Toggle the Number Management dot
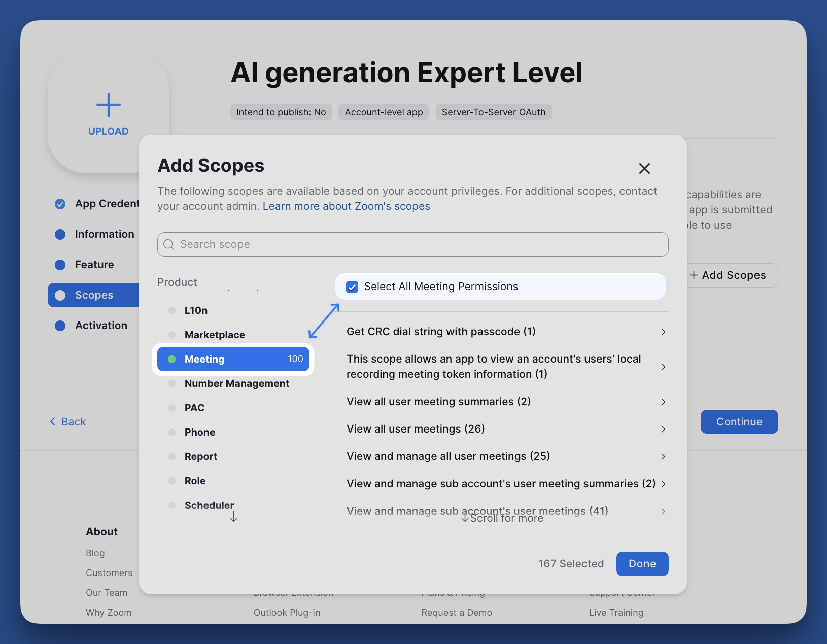 (171, 383)
